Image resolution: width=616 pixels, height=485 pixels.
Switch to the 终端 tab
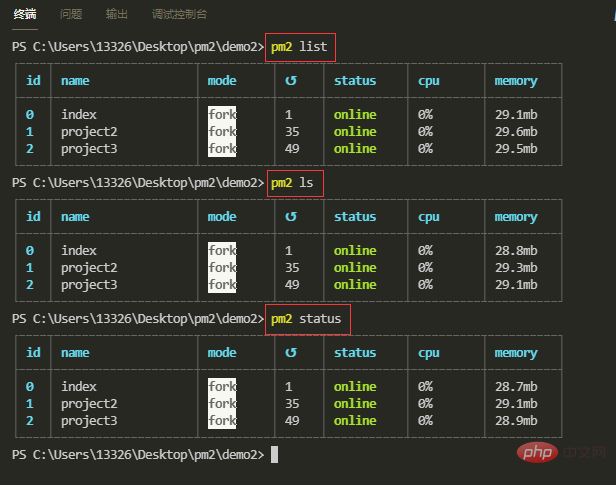point(25,15)
